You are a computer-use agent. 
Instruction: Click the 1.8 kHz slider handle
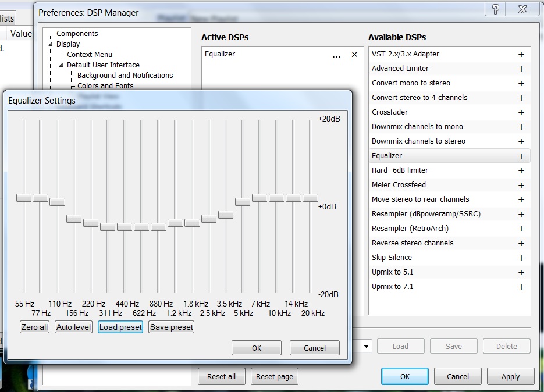coord(192,223)
